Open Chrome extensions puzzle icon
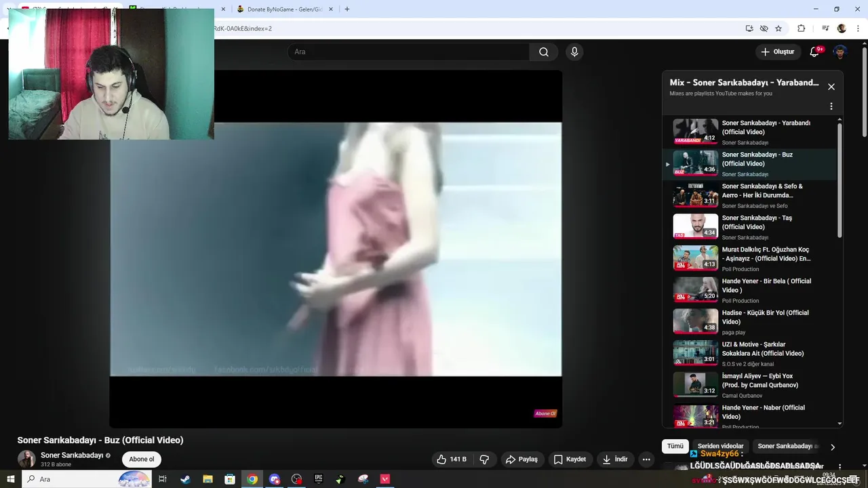The image size is (868, 488). 801,28
